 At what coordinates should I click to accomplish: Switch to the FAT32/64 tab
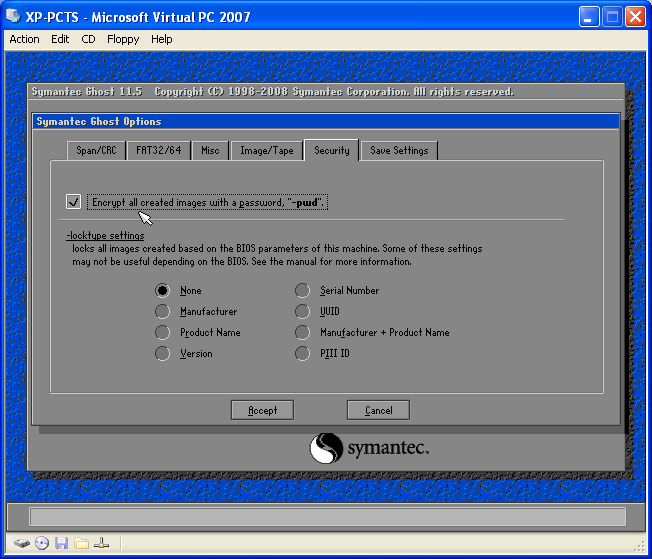pos(159,150)
